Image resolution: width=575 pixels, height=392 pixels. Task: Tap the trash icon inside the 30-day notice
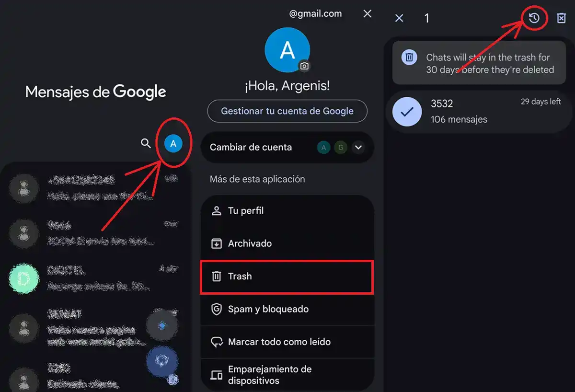point(409,57)
